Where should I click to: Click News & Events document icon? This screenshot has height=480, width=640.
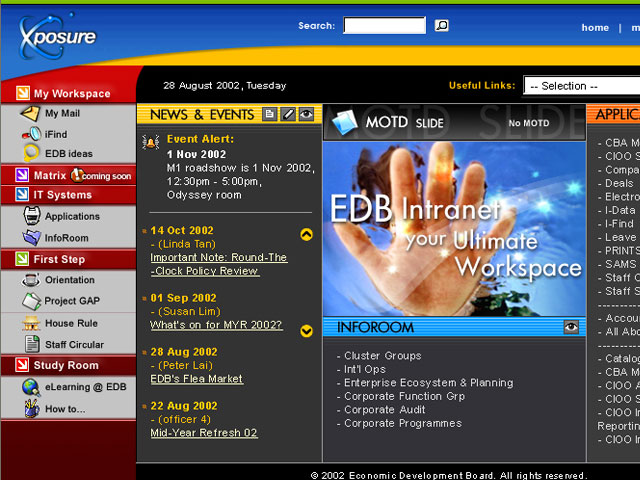pos(269,114)
